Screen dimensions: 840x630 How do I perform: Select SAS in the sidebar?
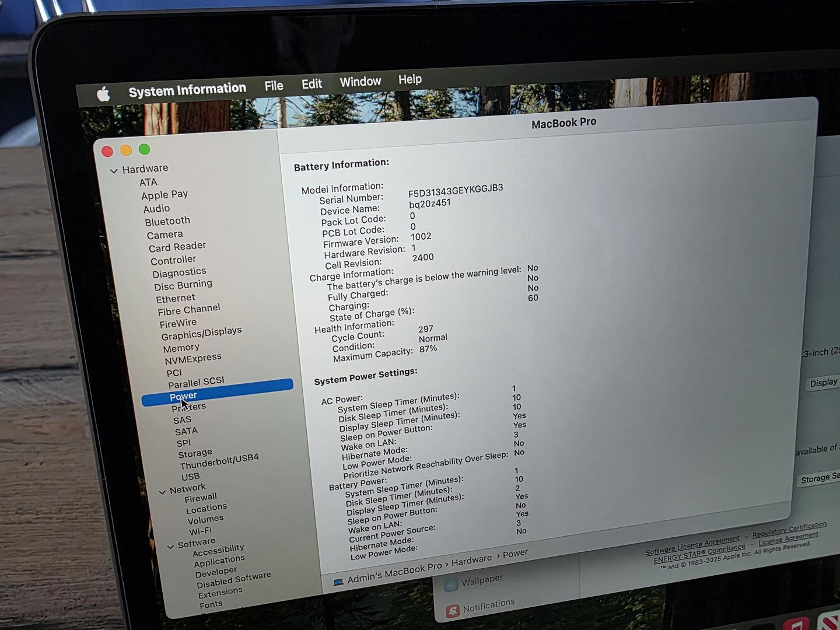tap(182, 420)
